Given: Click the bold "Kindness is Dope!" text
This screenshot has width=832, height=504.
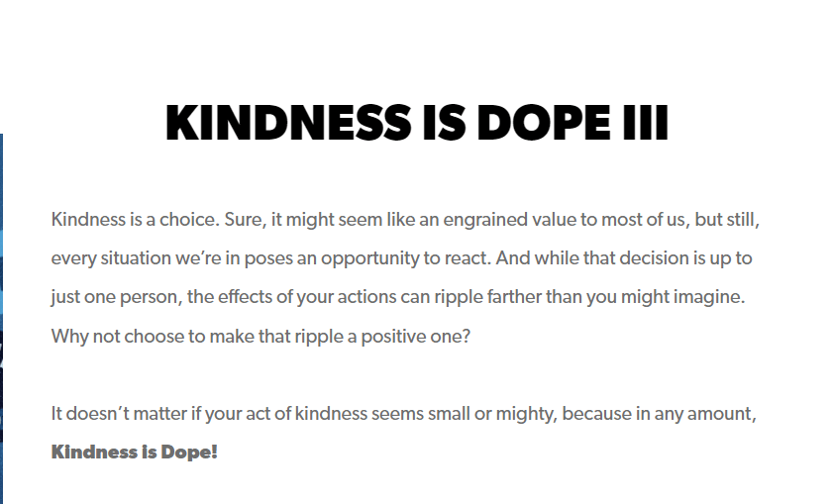Looking at the screenshot, I should tap(134, 453).
